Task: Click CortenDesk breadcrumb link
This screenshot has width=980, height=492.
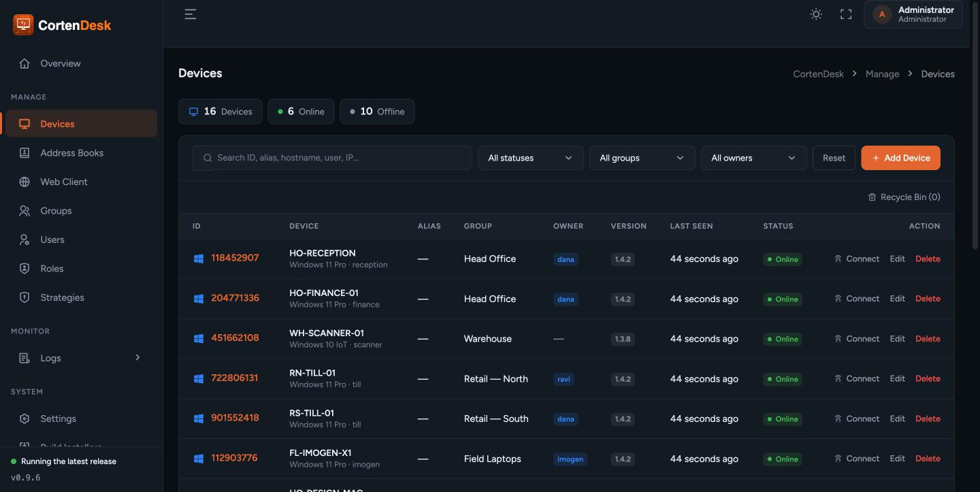Action: (818, 74)
